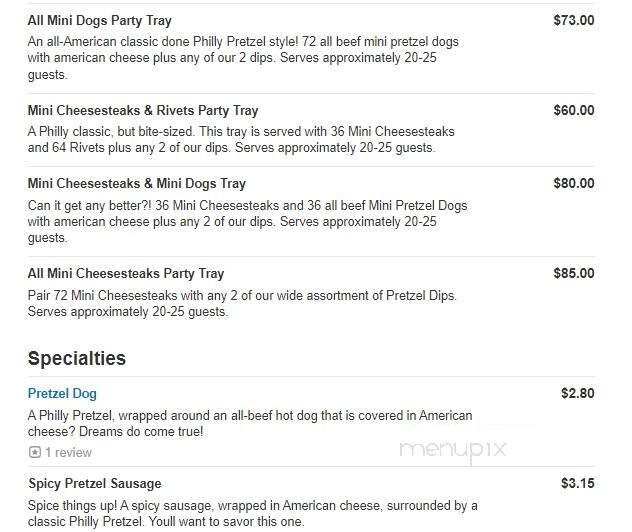Image resolution: width=632 pixels, height=532 pixels.
Task: Click the 'Can it get any better' description
Action: 247,221
